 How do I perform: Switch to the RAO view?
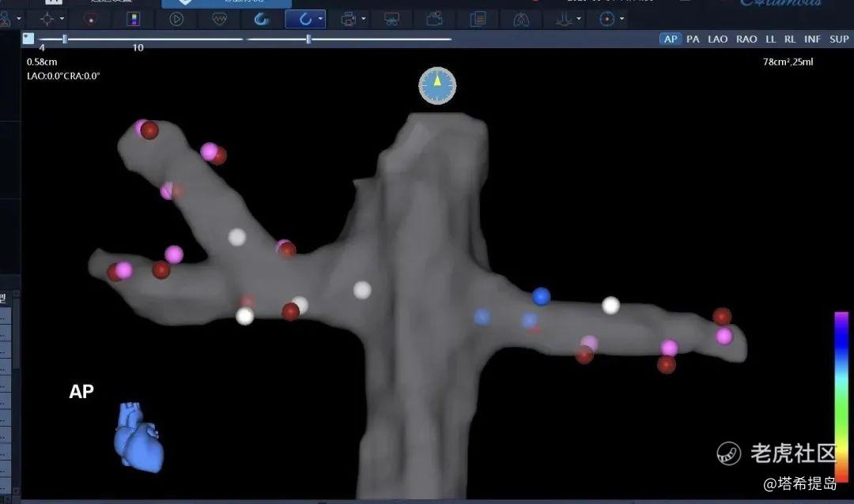[x=746, y=39]
